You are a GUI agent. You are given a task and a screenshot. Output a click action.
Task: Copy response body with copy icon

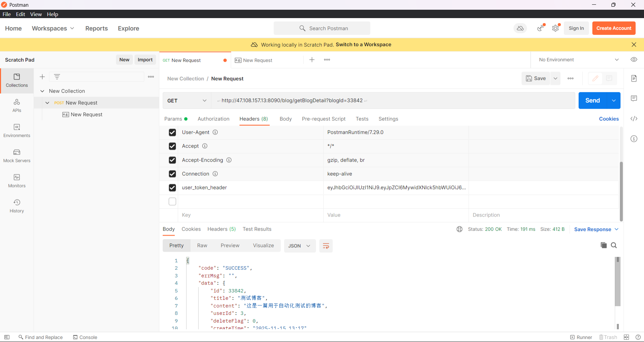tap(604, 245)
